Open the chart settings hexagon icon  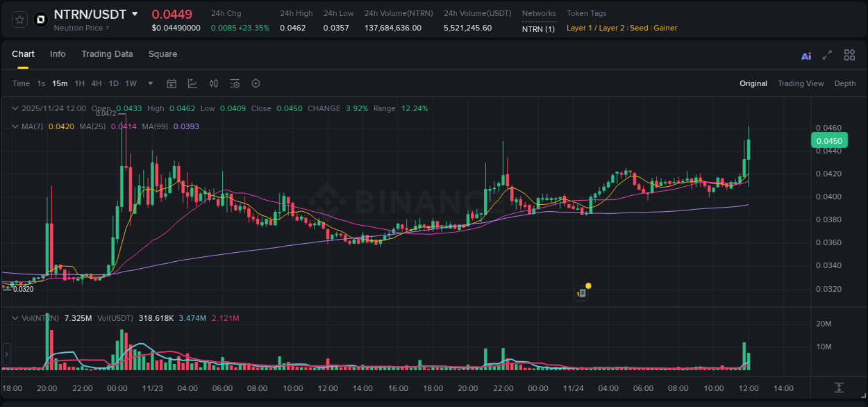[256, 83]
